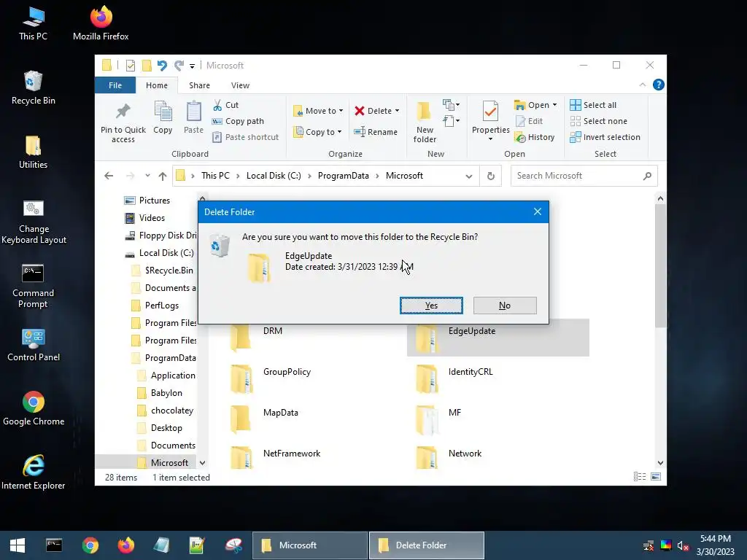
Task: Click Select all
Action: [x=593, y=105]
